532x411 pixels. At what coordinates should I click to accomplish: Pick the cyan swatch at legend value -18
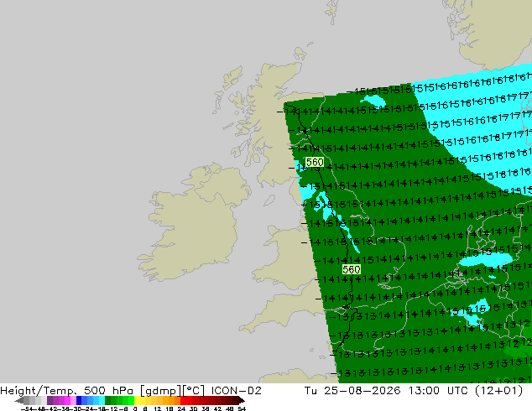pos(102,400)
